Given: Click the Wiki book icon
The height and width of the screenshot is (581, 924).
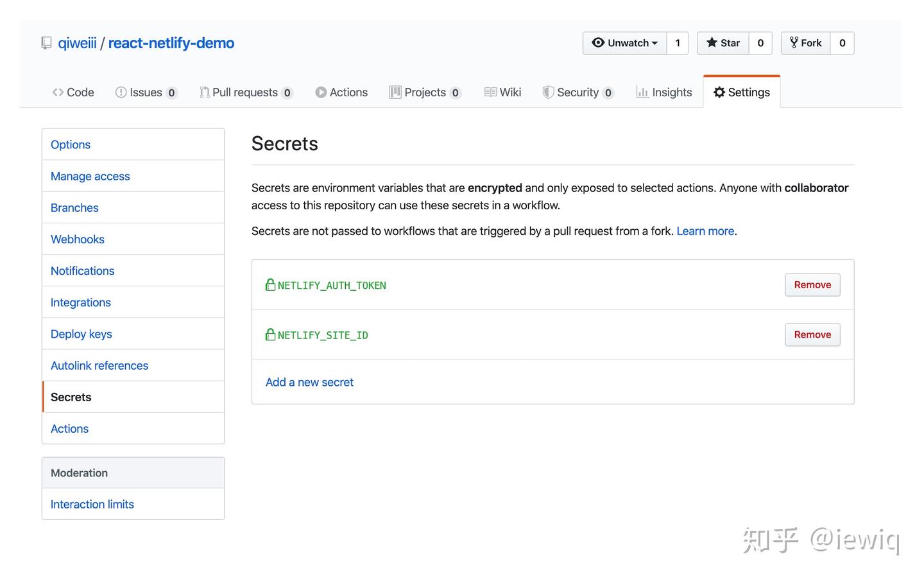Looking at the screenshot, I should 490,92.
